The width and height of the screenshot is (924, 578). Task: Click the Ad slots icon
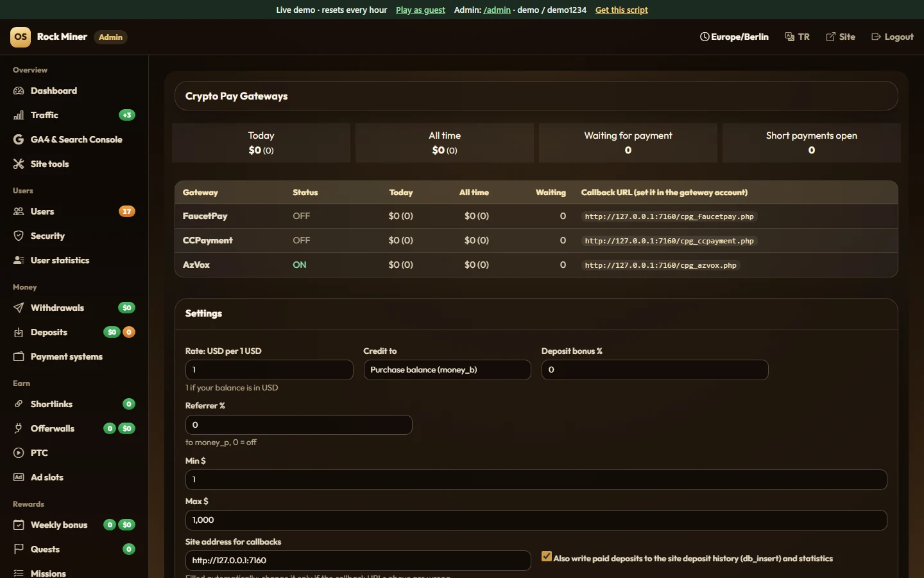coord(19,477)
